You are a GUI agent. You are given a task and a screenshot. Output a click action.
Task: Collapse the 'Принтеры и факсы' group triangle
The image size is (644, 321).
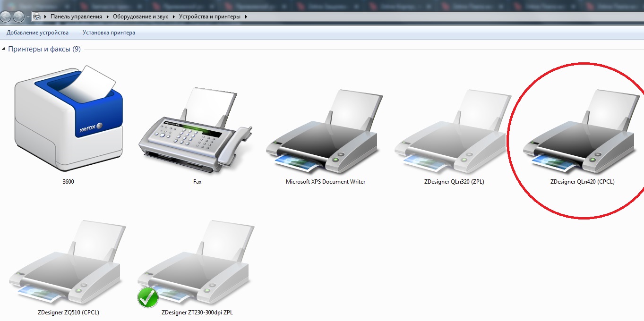4,49
